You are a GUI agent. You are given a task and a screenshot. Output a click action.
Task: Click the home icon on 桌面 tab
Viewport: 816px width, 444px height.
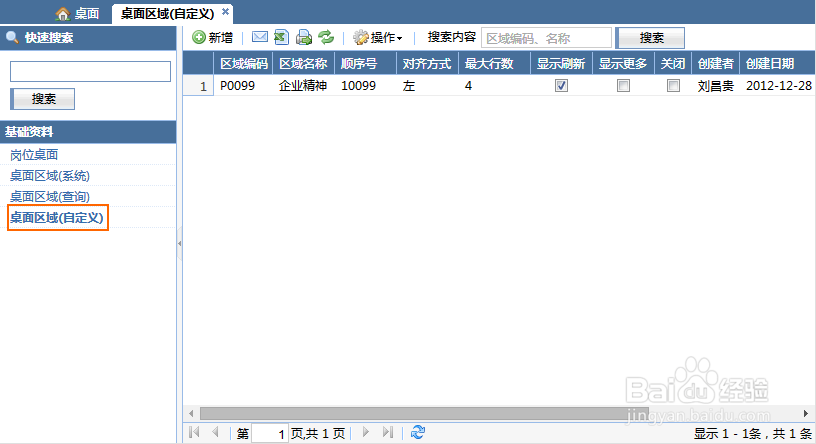62,14
